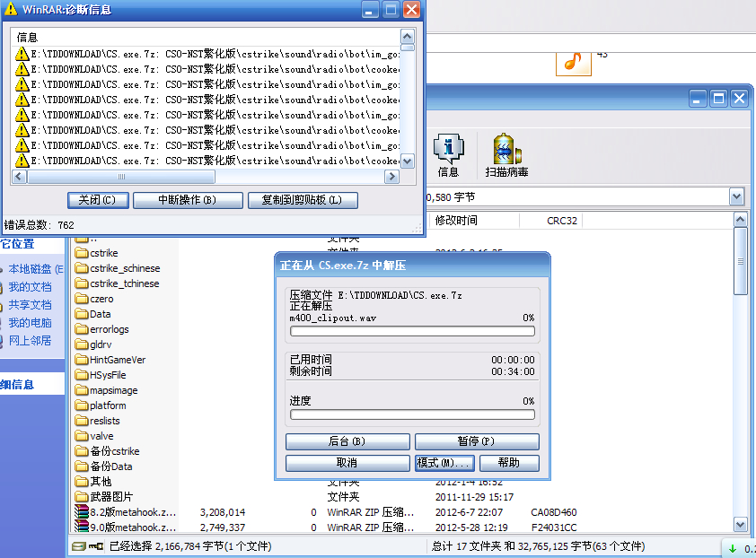The height and width of the screenshot is (558, 756).
Task: Click the CRC32 column header
Action: [550, 221]
